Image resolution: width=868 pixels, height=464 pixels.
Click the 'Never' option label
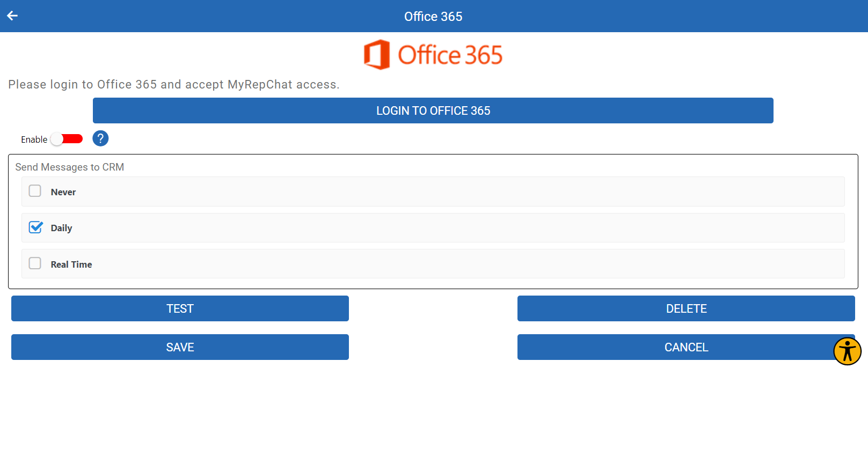tap(63, 192)
